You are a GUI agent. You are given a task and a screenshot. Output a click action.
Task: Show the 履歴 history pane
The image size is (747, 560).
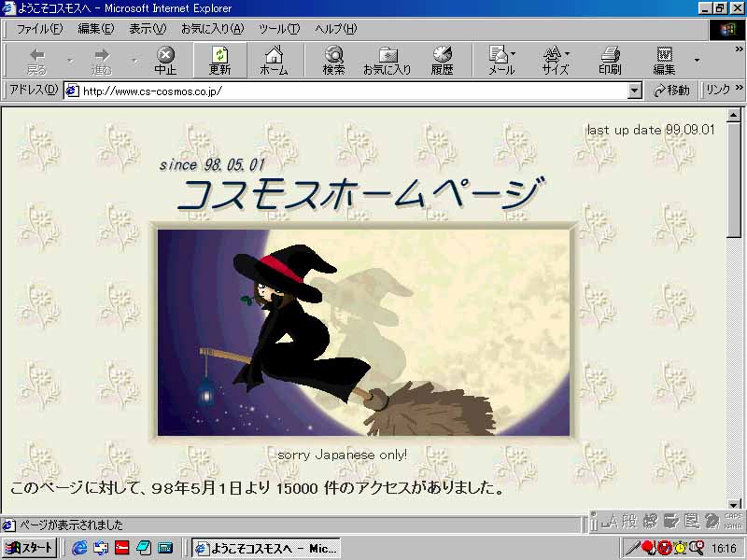(442, 61)
